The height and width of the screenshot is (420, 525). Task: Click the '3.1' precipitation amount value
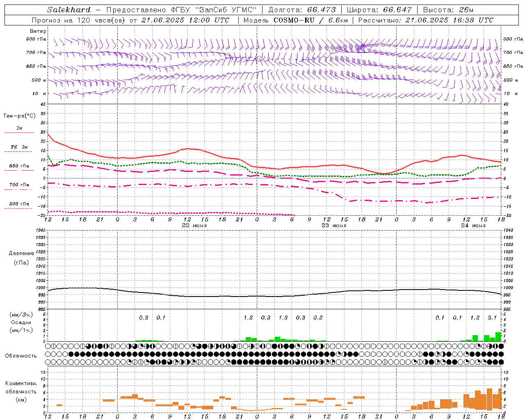coord(492,318)
